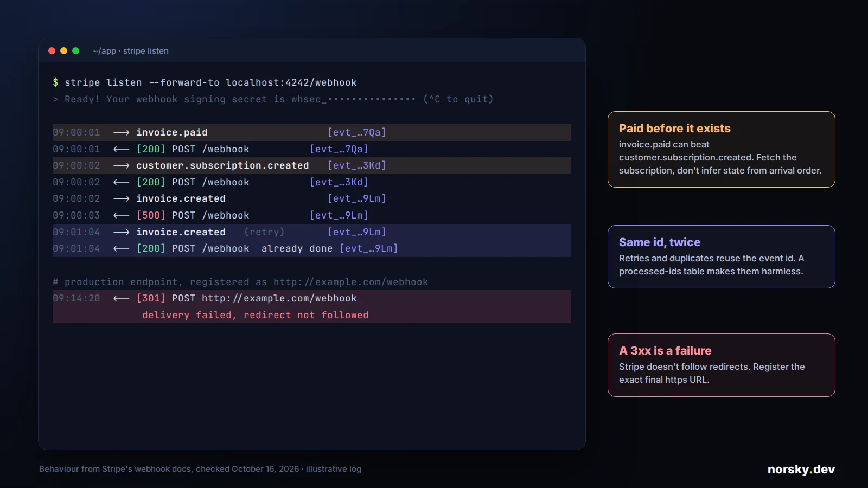Click the (retry) label
The width and height of the screenshot is (868, 488).
(264, 232)
